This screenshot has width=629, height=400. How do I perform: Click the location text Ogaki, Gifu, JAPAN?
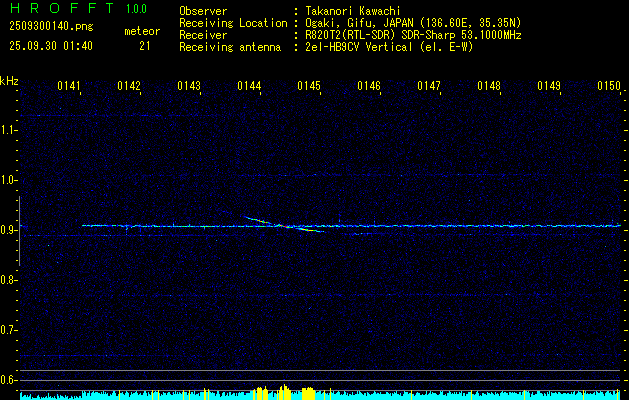click(x=359, y=23)
